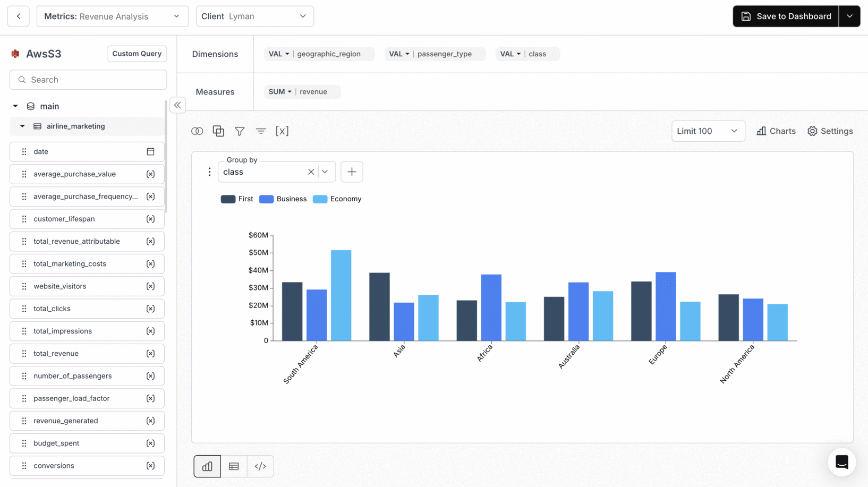The width and height of the screenshot is (868, 487).
Task: Switch to table view below the chart
Action: point(234,466)
